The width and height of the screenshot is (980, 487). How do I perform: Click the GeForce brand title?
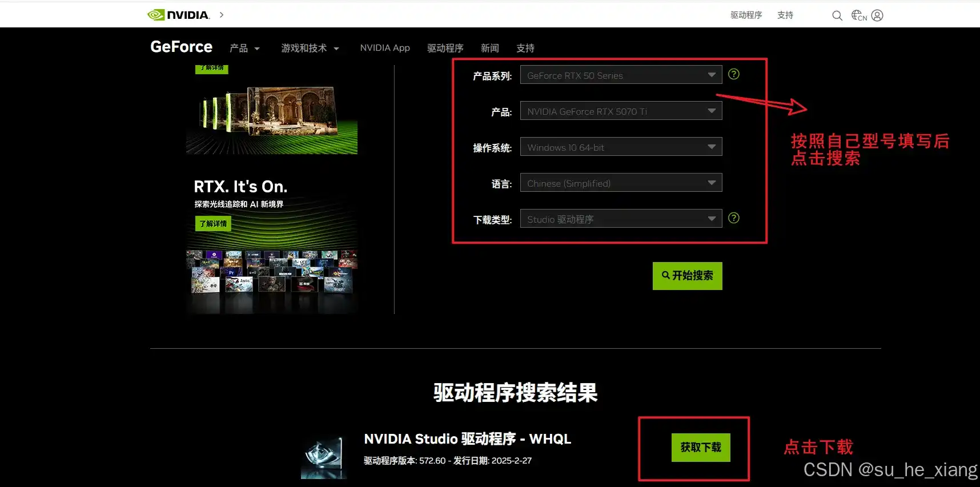tap(181, 47)
